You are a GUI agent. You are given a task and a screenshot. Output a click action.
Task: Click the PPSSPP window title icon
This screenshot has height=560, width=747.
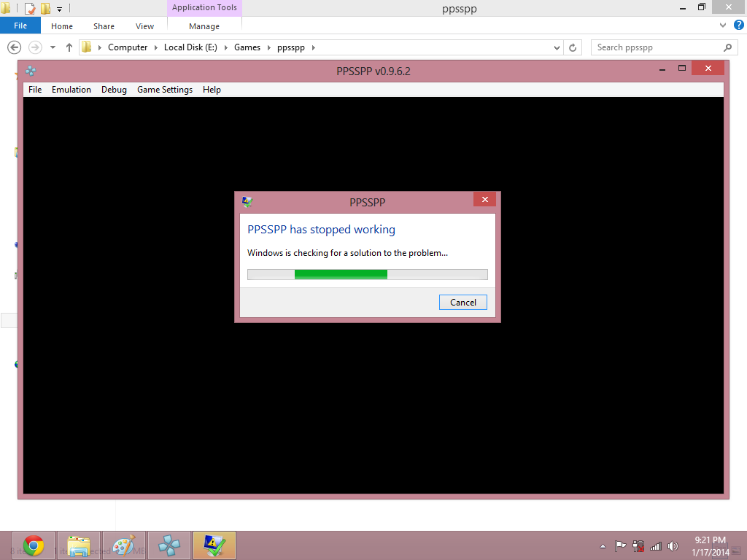coord(31,71)
